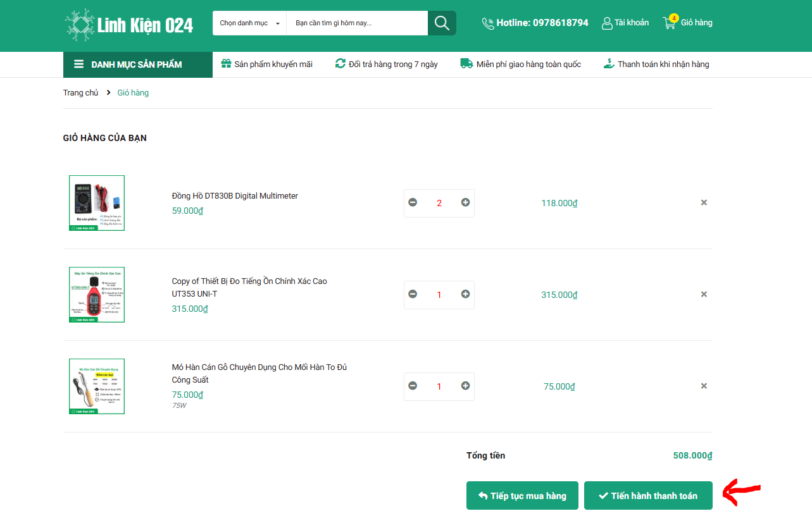Click the 59.000₫ unit price
This screenshot has height=523, width=812.
[x=187, y=211]
